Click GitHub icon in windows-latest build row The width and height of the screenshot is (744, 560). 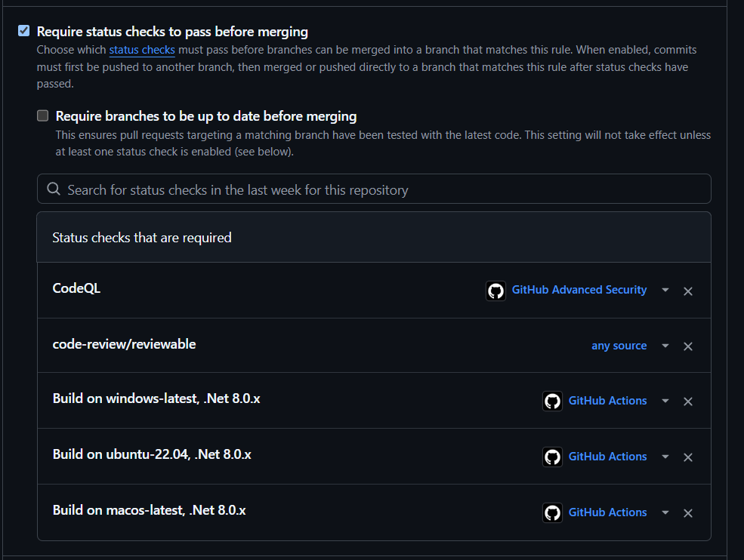[552, 401]
